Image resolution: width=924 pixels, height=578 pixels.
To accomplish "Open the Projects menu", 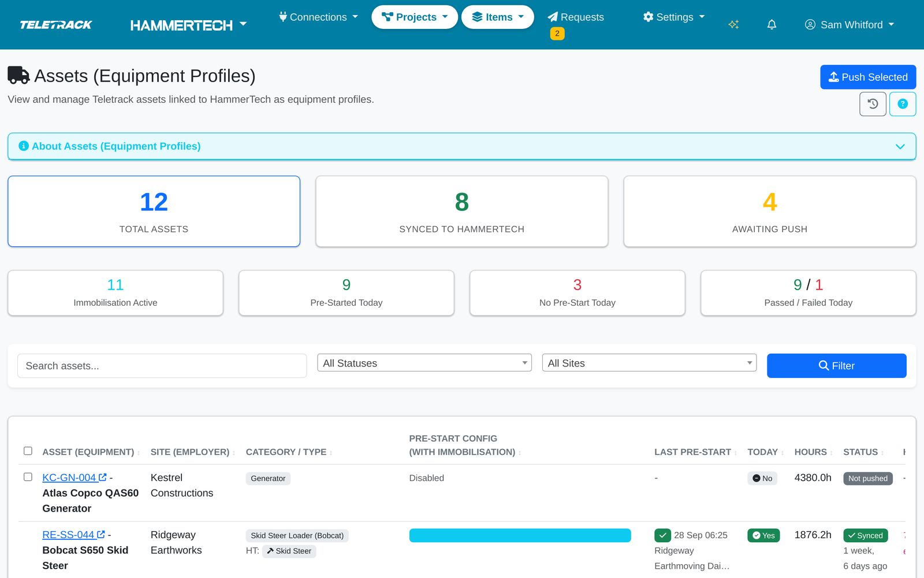I will (415, 17).
